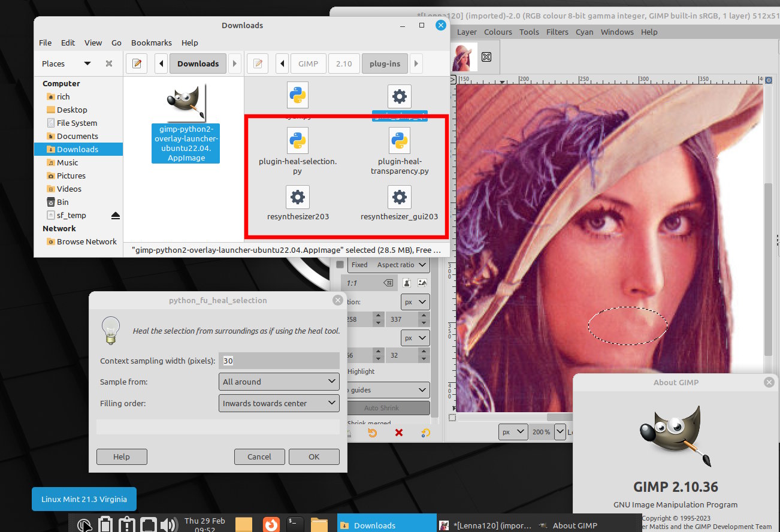This screenshot has height=532, width=780.
Task: Click the restore tool preset icon in GIMP
Action: (x=373, y=433)
